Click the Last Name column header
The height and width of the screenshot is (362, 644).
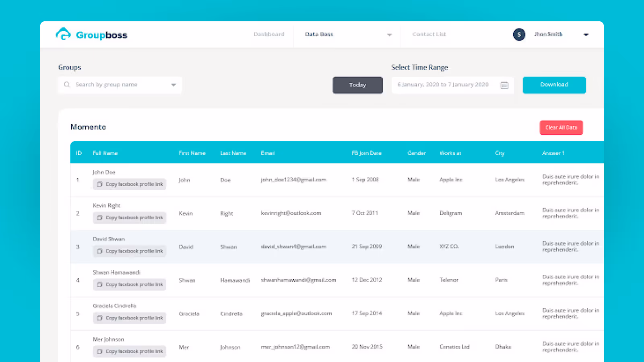[x=233, y=153]
